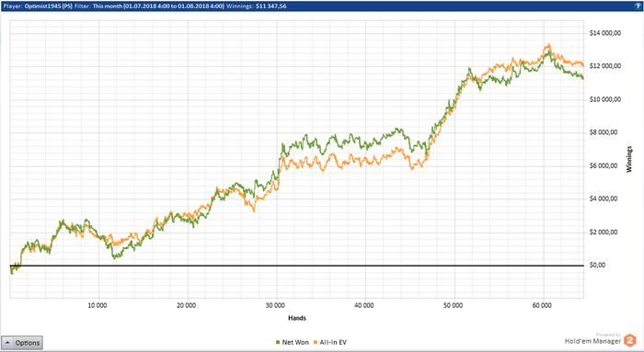Click the $12 000,00 axis label

[x=605, y=66]
